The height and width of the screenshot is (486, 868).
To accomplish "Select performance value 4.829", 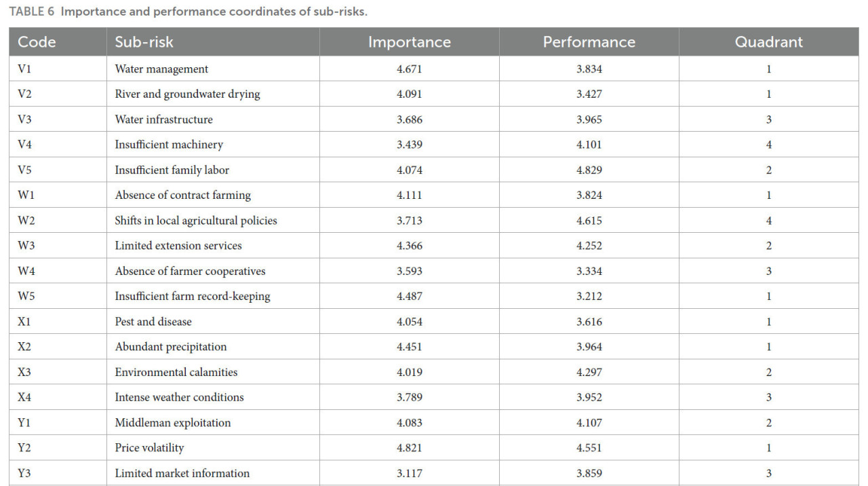I will point(589,170).
